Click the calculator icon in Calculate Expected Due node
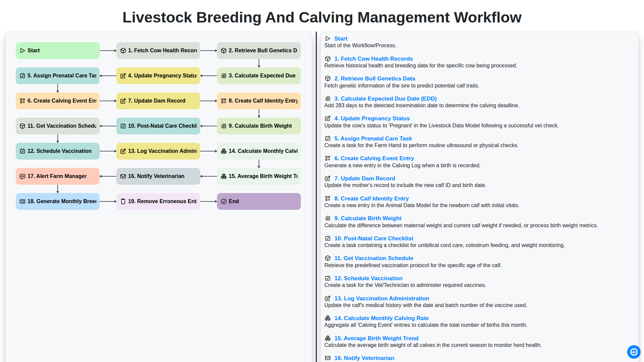 point(224,76)
